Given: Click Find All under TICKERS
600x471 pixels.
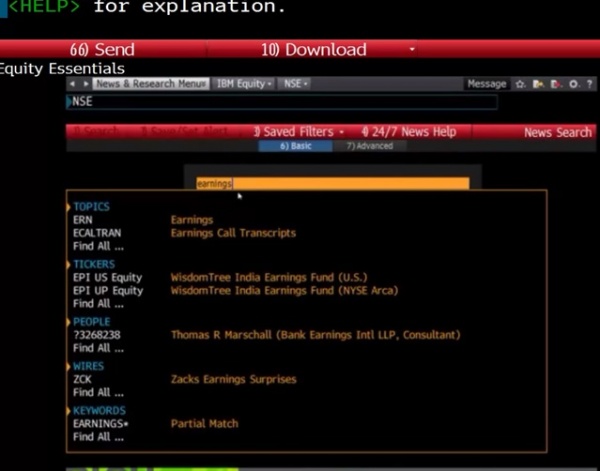Looking at the screenshot, I should (98, 304).
